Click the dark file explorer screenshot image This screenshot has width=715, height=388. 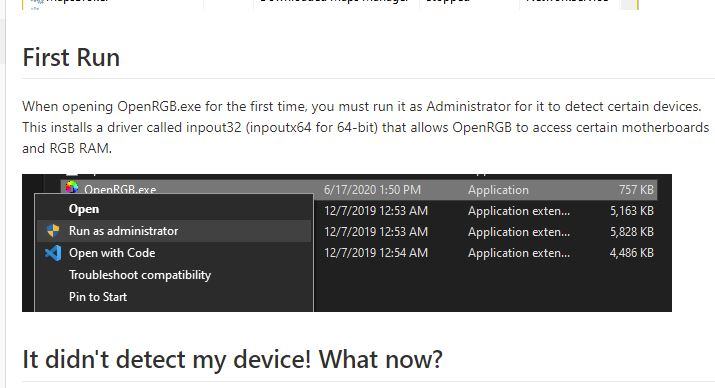point(347,243)
